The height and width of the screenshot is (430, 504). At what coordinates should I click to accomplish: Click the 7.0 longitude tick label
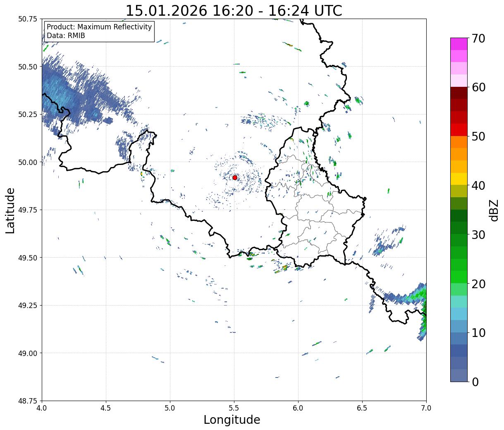coord(426,408)
